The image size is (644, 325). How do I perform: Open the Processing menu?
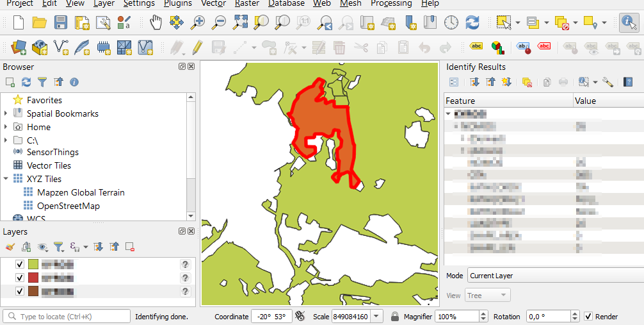click(x=391, y=4)
